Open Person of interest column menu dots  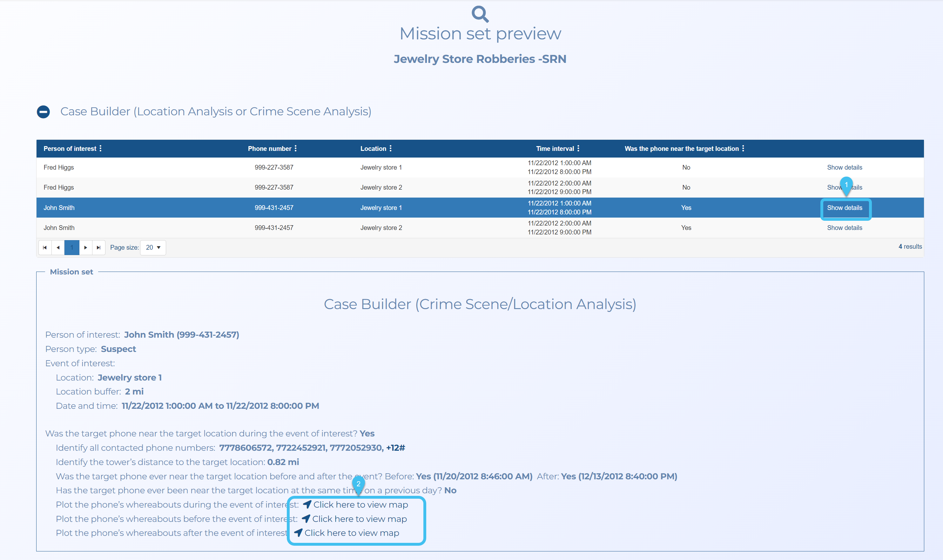point(100,149)
